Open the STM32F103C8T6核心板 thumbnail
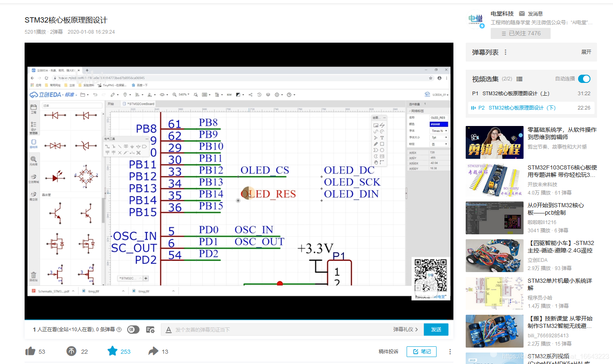Viewport: 613px width, 364px height. pyautogui.click(x=494, y=180)
